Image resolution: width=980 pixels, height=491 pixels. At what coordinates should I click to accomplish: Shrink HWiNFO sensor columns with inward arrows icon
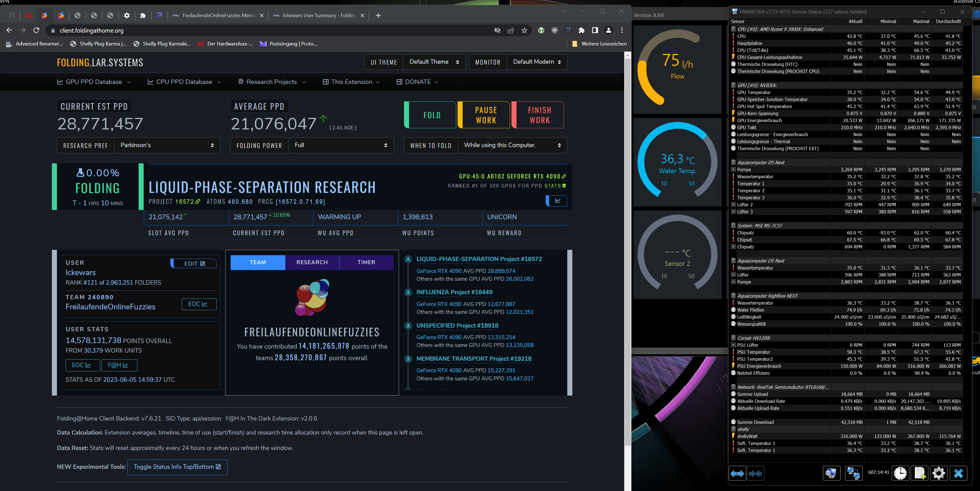click(x=755, y=474)
